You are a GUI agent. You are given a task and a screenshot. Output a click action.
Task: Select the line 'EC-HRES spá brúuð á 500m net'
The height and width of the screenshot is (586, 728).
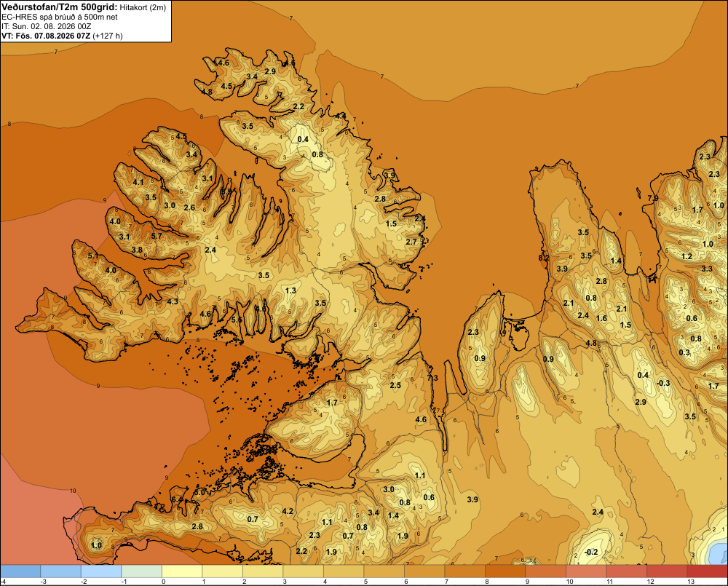(x=60, y=17)
